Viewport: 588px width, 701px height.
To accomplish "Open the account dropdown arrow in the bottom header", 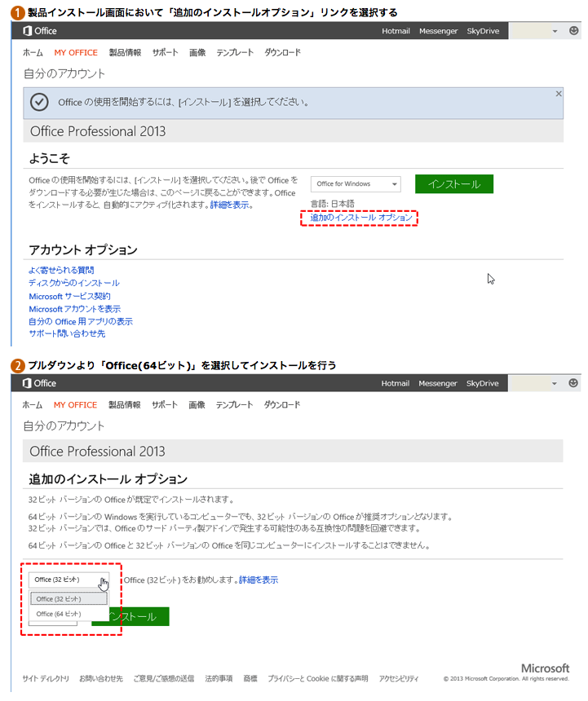I will [x=555, y=384].
